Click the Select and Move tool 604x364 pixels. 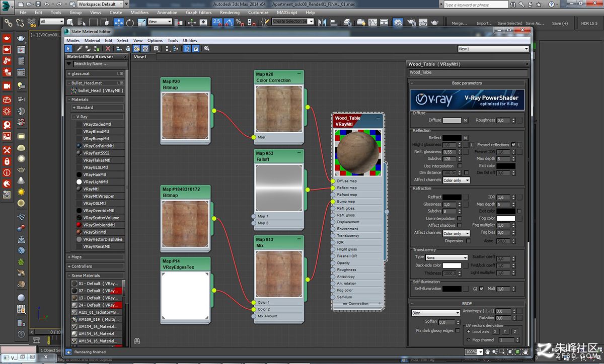click(x=119, y=22)
